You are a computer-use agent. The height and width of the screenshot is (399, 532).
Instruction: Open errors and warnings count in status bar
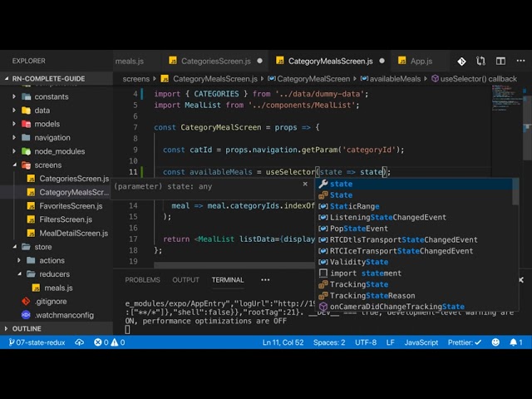click(x=110, y=342)
